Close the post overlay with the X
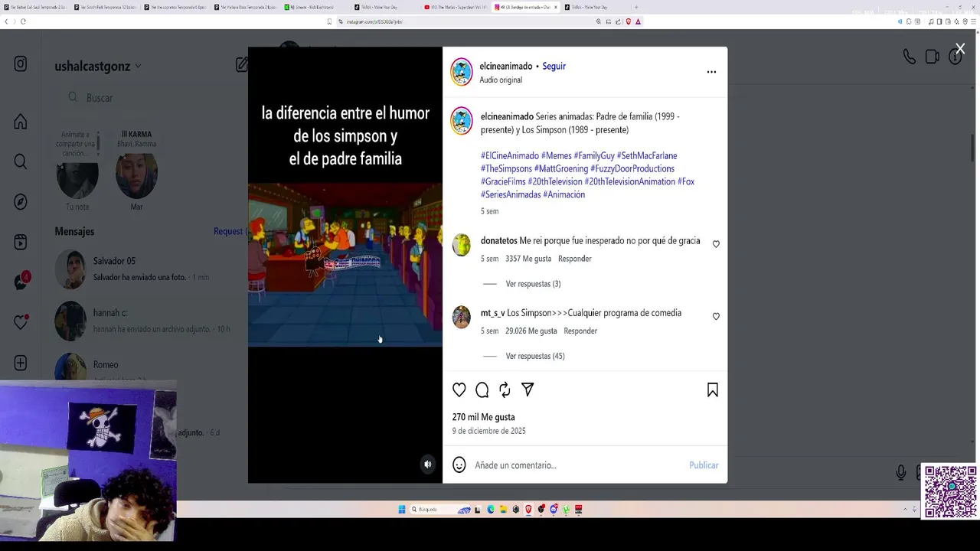The height and width of the screenshot is (551, 980). pyautogui.click(x=960, y=49)
